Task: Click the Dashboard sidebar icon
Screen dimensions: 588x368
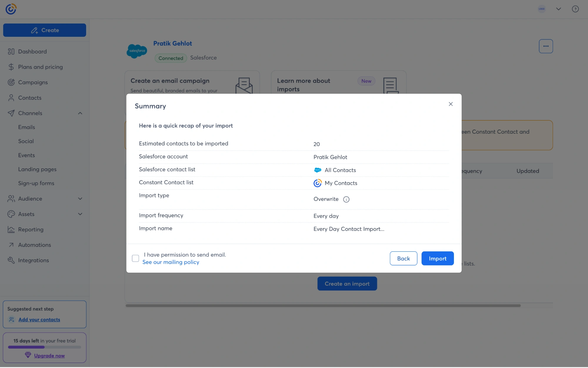Action: (11, 52)
